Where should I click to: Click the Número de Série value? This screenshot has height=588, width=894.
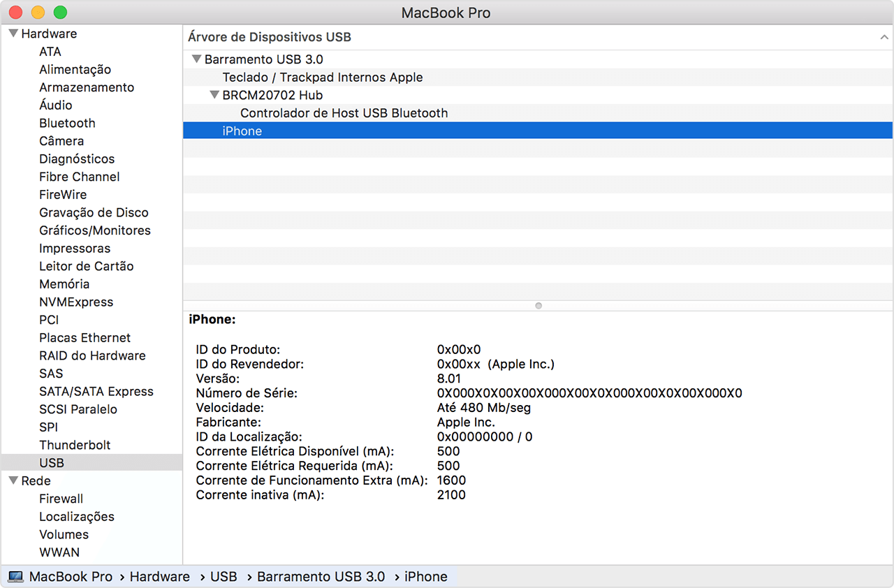pos(589,393)
